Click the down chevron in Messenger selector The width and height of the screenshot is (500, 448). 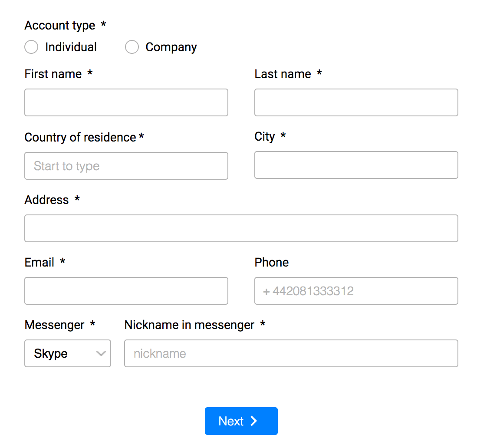[x=101, y=353]
